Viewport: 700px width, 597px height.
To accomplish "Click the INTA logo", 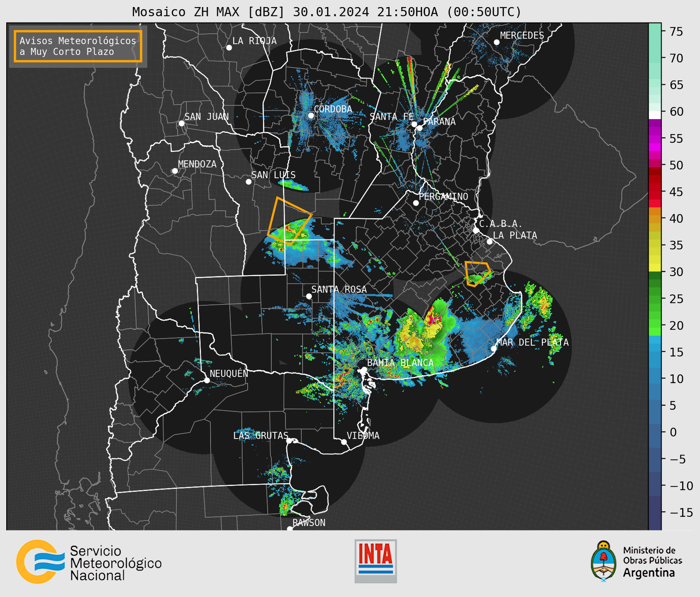I will 376,561.
